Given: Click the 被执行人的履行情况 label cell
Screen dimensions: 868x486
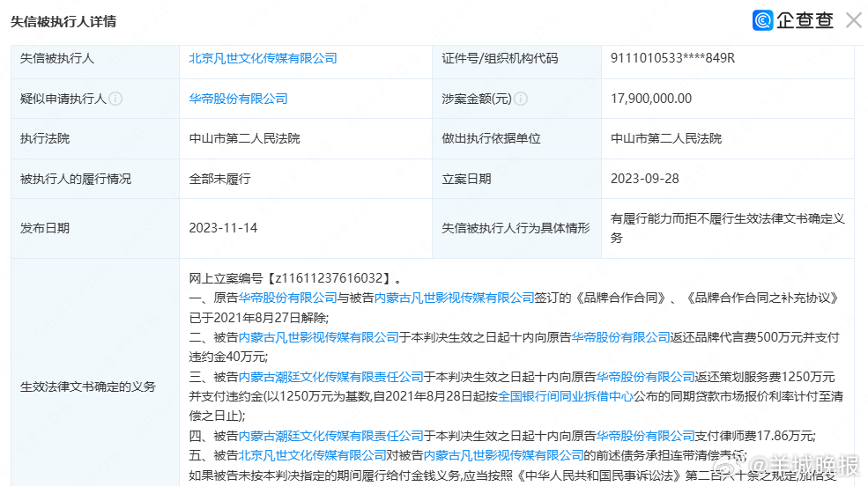Looking at the screenshot, I should [x=94, y=179].
